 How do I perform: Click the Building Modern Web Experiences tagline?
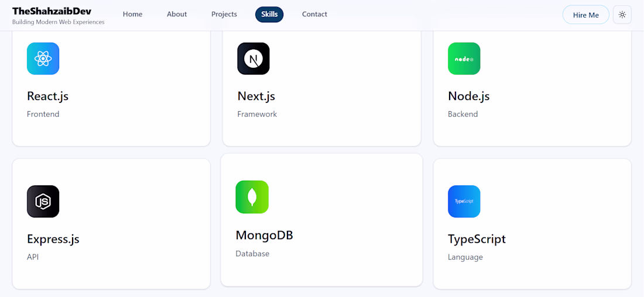59,22
